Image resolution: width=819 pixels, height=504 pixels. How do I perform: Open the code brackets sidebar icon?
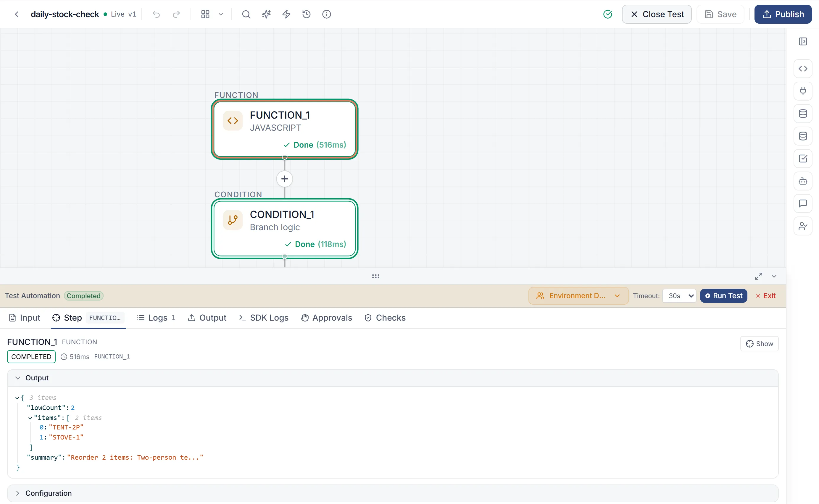pos(803,69)
